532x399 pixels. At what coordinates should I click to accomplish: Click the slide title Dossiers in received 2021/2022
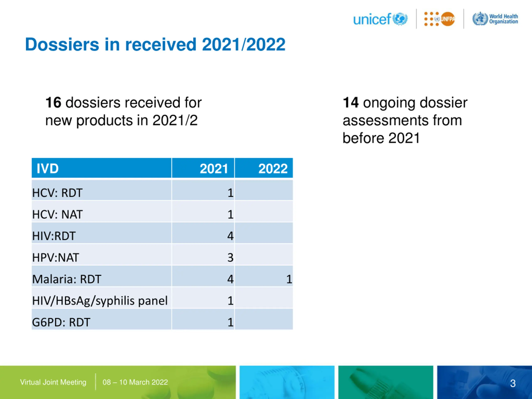[155, 44]
